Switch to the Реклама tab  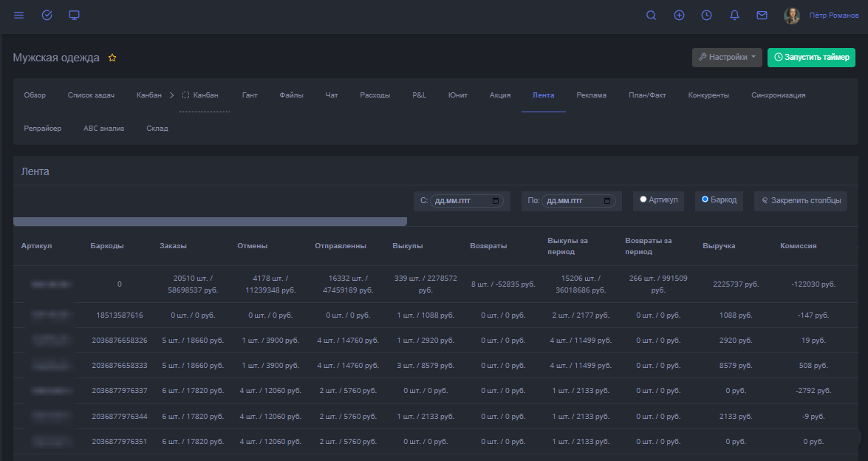point(591,95)
